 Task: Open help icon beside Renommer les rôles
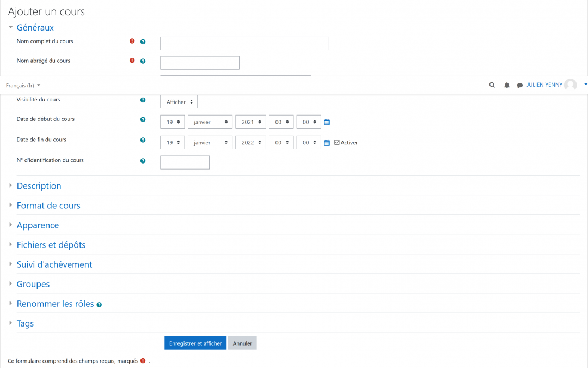[x=99, y=305]
